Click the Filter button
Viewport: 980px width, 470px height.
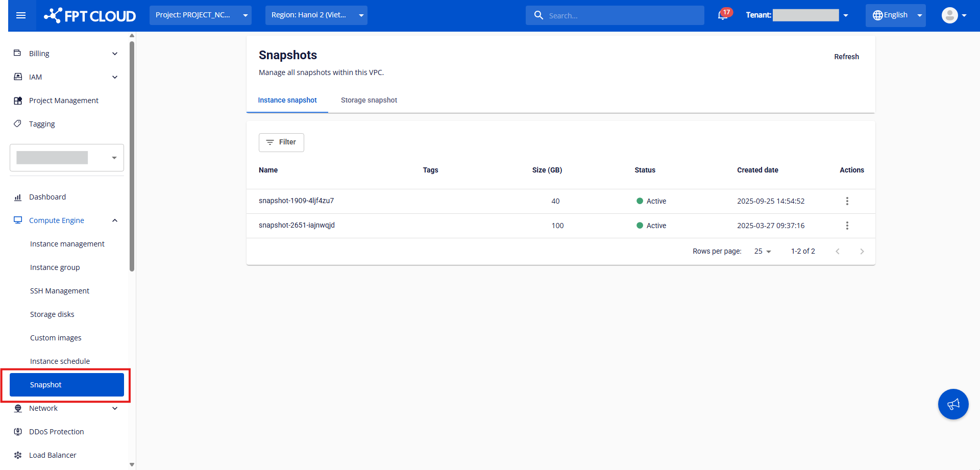click(281, 142)
